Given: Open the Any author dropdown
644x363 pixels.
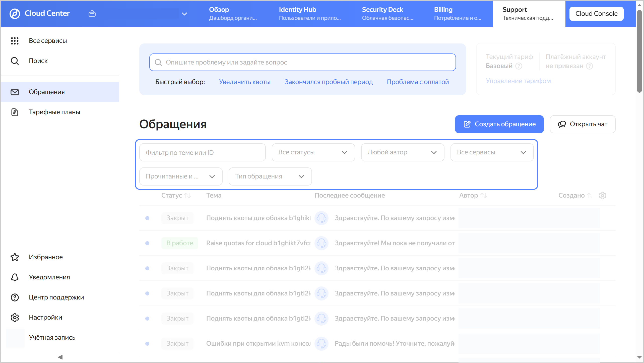Looking at the screenshot, I should [402, 152].
